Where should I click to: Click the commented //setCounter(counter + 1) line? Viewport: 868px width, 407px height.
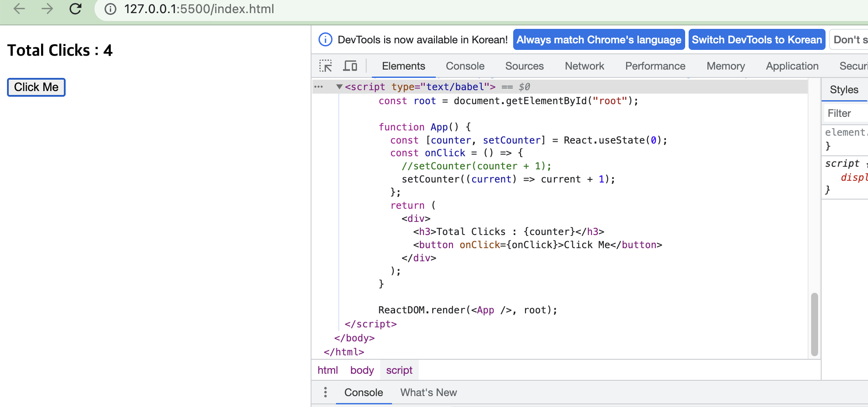(476, 166)
